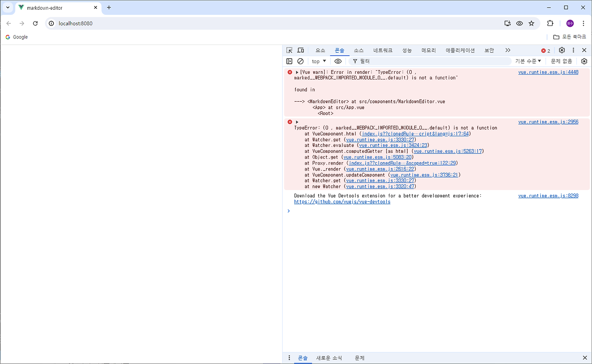Click the 문제 없음 issues button

561,61
